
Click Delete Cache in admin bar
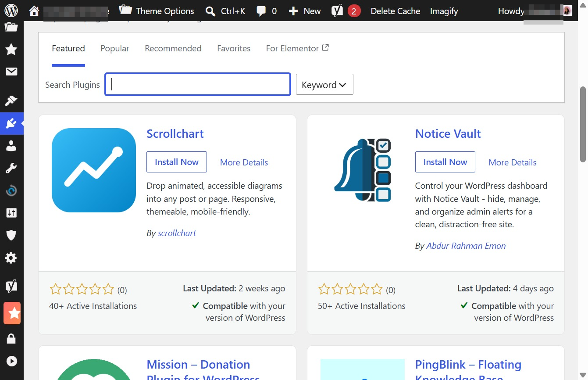395,11
